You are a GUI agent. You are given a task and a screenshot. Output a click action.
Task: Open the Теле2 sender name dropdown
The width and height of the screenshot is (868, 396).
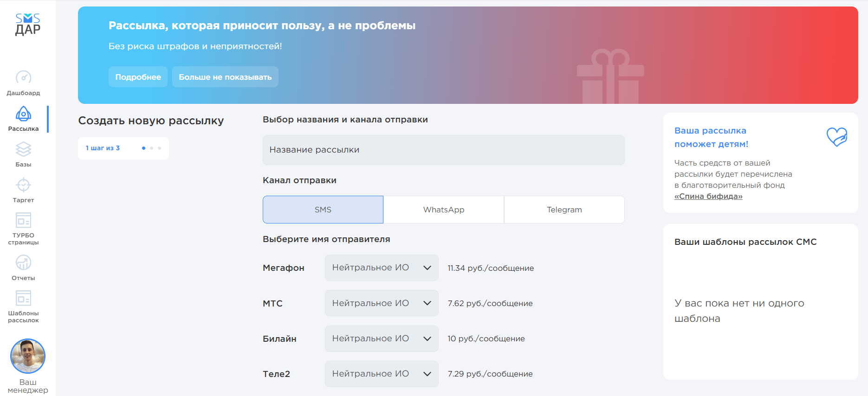pos(382,374)
